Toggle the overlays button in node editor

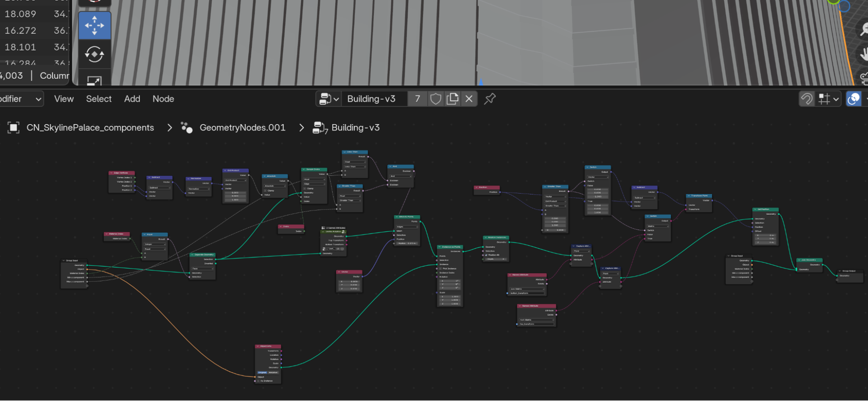(x=854, y=99)
